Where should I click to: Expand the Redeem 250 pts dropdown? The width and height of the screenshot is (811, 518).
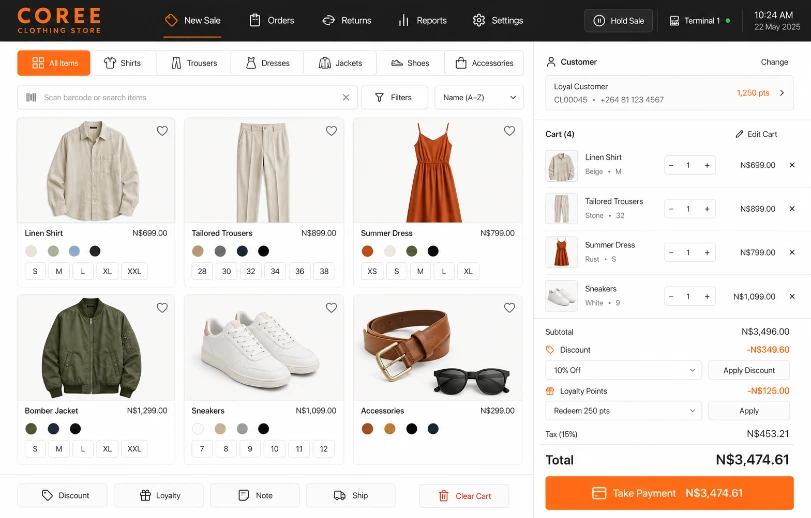(x=623, y=411)
